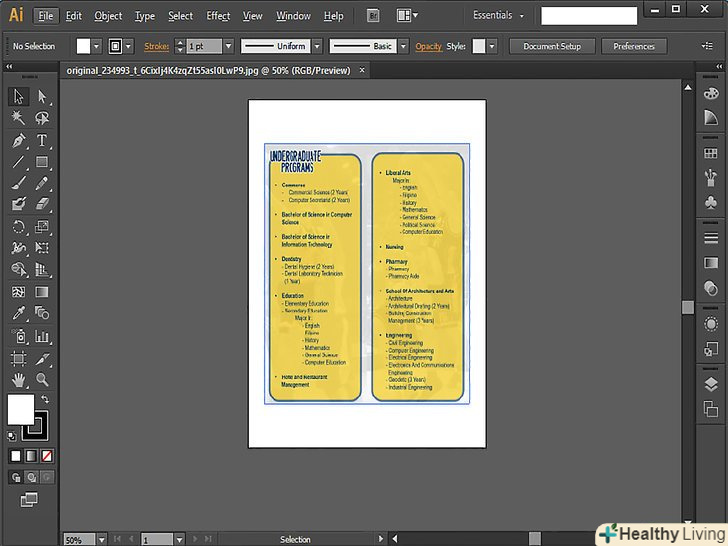
Task: Click the Preferences button
Action: pos(634,47)
